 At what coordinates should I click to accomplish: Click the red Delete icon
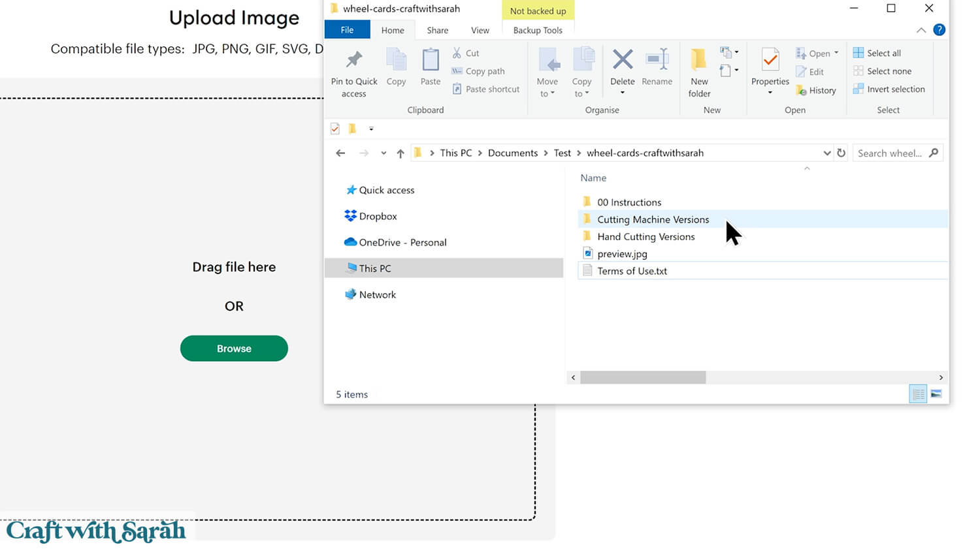coord(622,60)
